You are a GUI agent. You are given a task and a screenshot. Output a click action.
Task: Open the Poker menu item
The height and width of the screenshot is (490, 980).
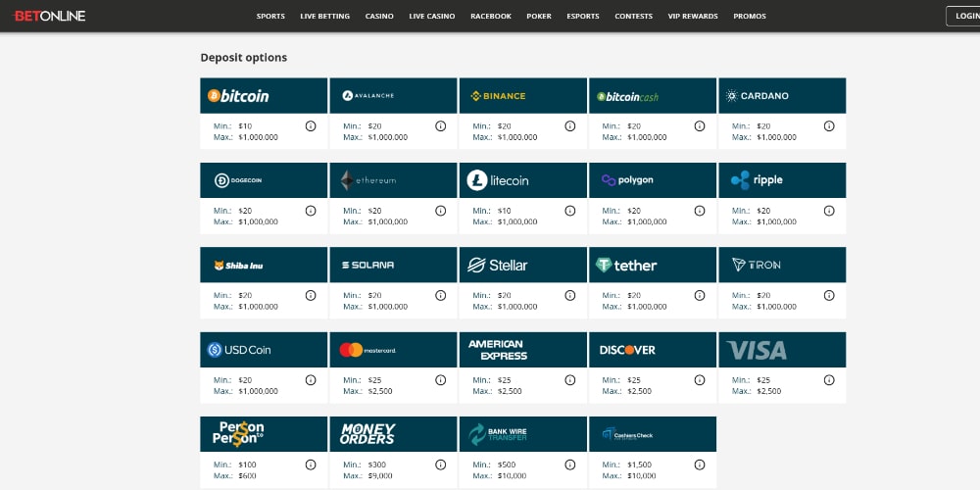point(539,17)
